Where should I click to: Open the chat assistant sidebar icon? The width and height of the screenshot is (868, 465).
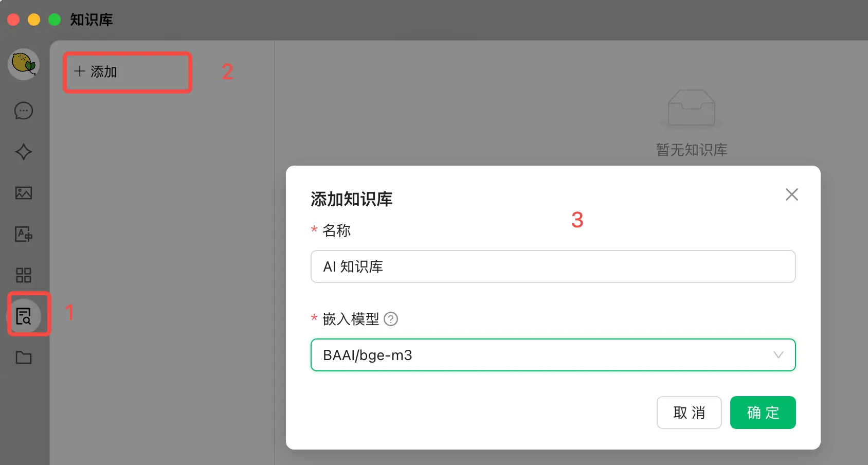point(24,111)
